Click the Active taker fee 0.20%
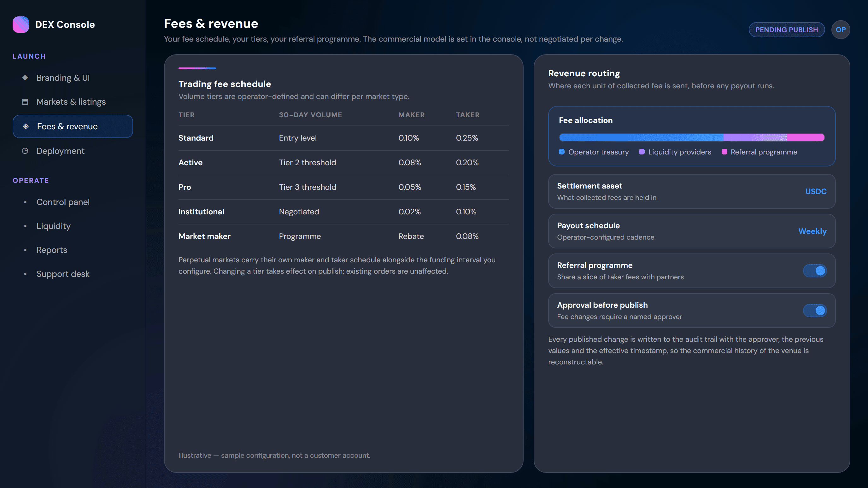Image resolution: width=868 pixels, height=488 pixels. tap(467, 162)
